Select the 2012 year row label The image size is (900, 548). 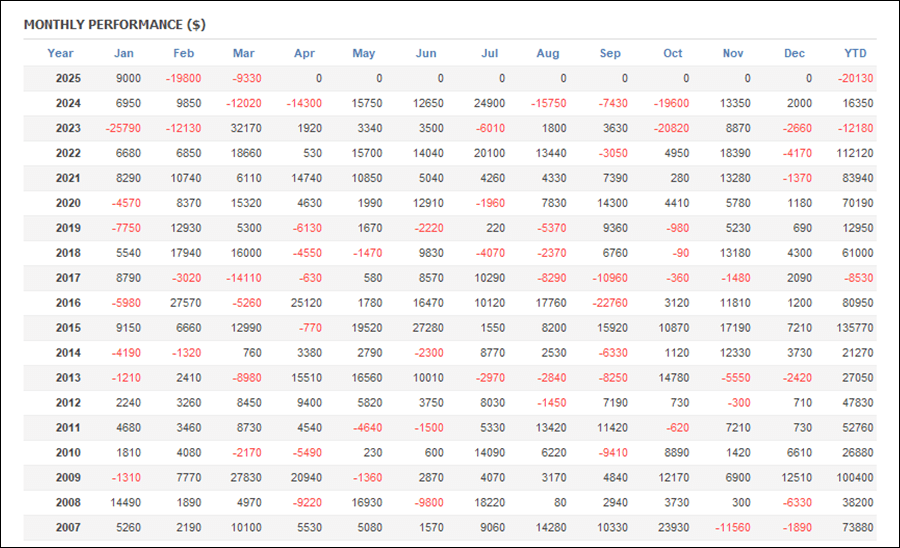[x=68, y=403]
